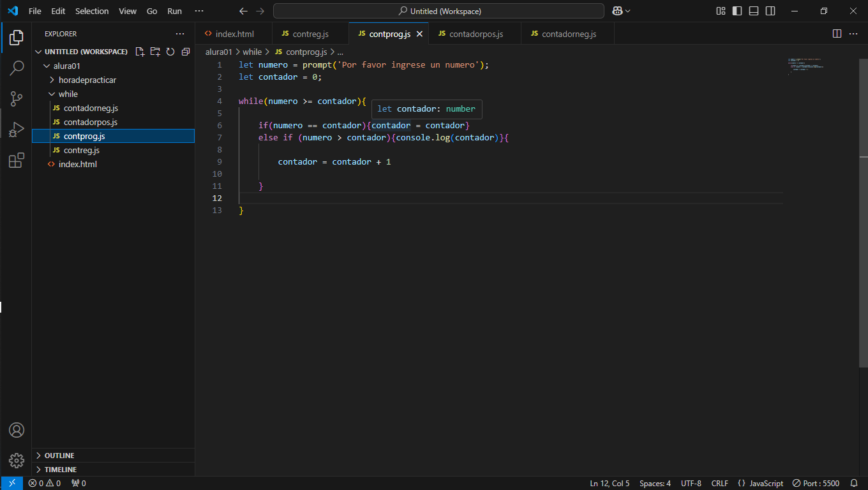Click the New Folder icon in Explorer
This screenshot has height=490, width=868.
155,52
